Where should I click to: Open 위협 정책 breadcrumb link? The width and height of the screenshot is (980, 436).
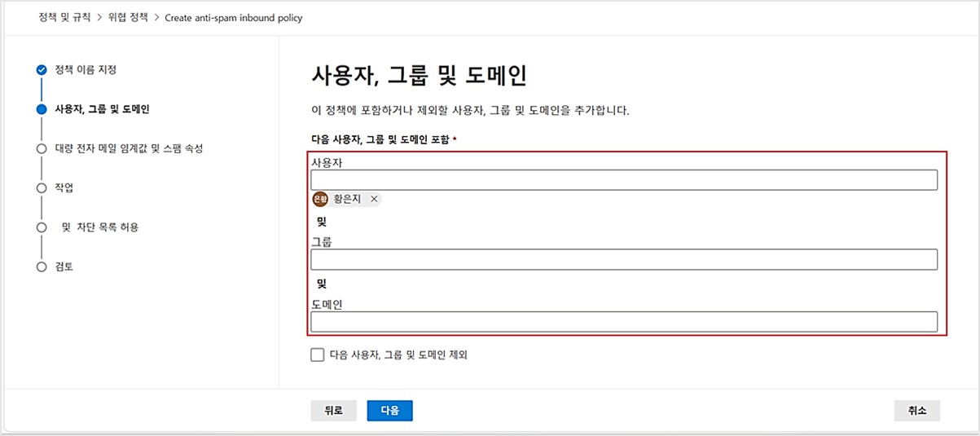(x=128, y=17)
